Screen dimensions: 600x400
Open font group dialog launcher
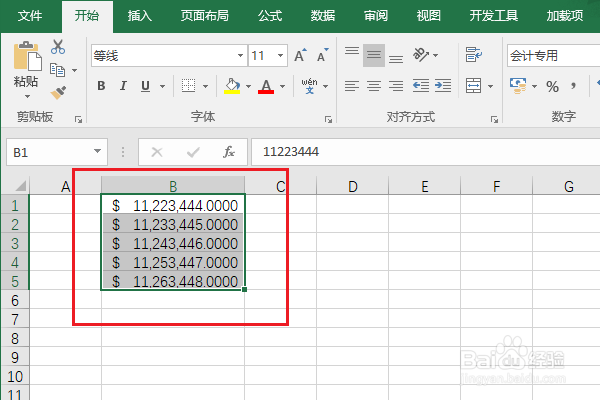tap(328, 120)
